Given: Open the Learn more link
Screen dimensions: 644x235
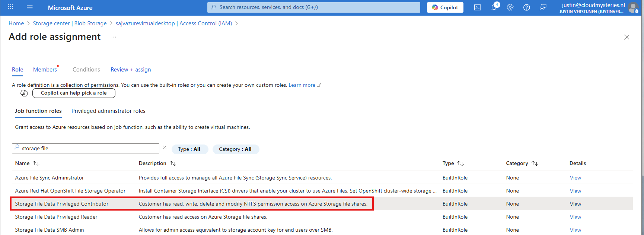Looking at the screenshot, I should pos(302,85).
